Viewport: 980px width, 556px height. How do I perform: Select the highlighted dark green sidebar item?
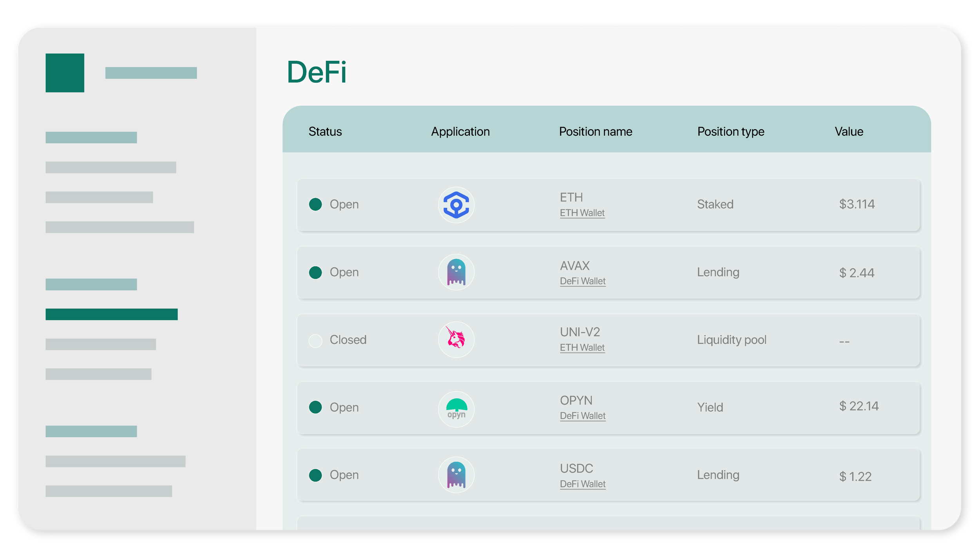[112, 314]
